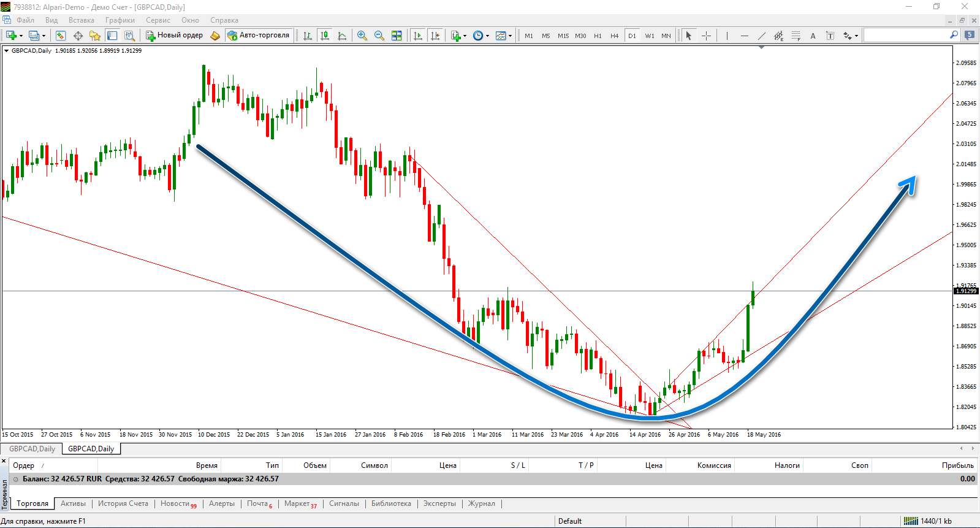Open the Графики menu

click(x=120, y=20)
